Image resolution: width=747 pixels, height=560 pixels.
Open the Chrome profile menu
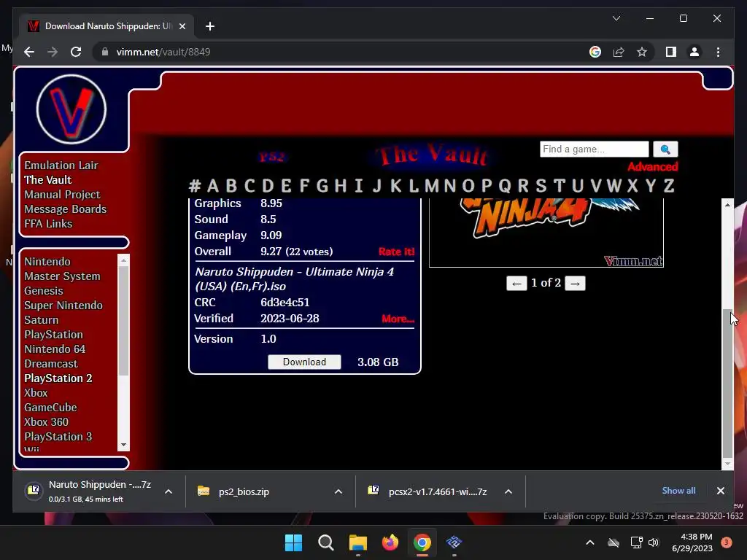(694, 52)
